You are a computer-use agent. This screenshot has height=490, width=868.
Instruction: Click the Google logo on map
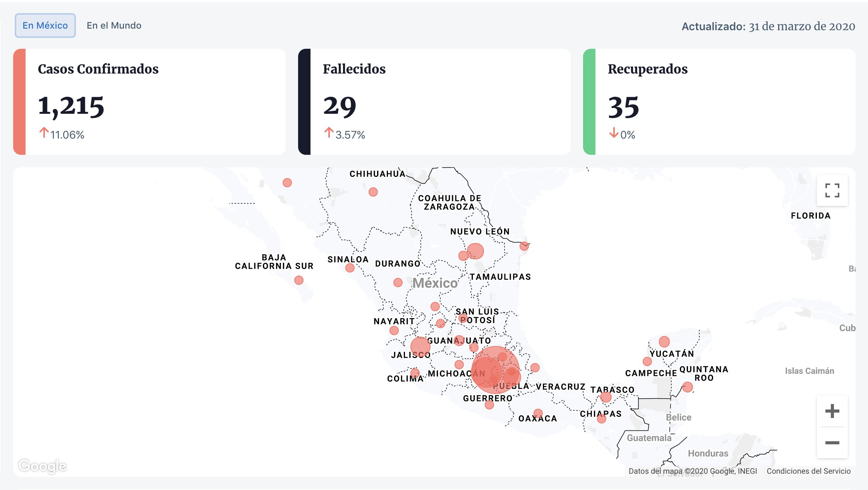[43, 466]
